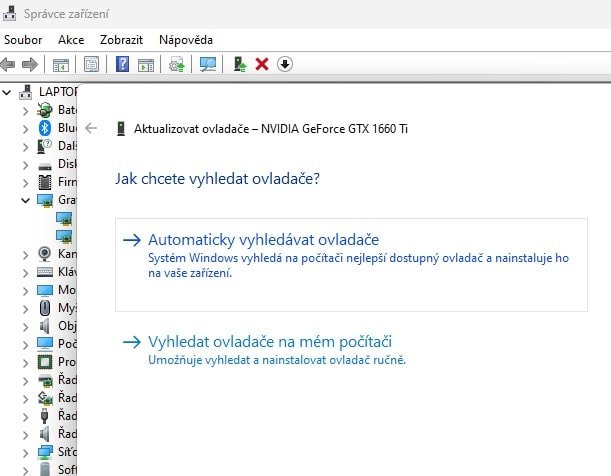Select the battery category icon
This screenshot has width=611, height=476.
tap(45, 110)
